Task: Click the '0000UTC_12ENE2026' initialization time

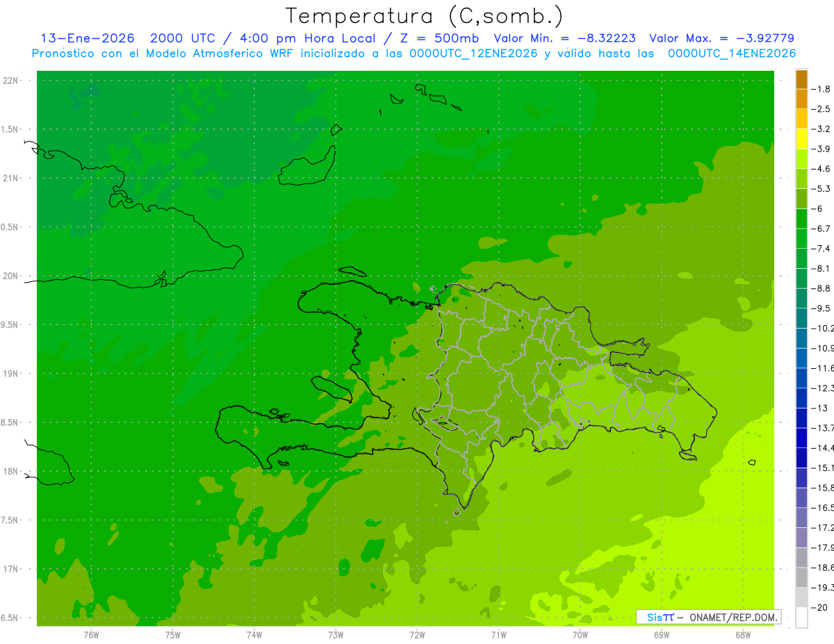Action: click(x=474, y=53)
